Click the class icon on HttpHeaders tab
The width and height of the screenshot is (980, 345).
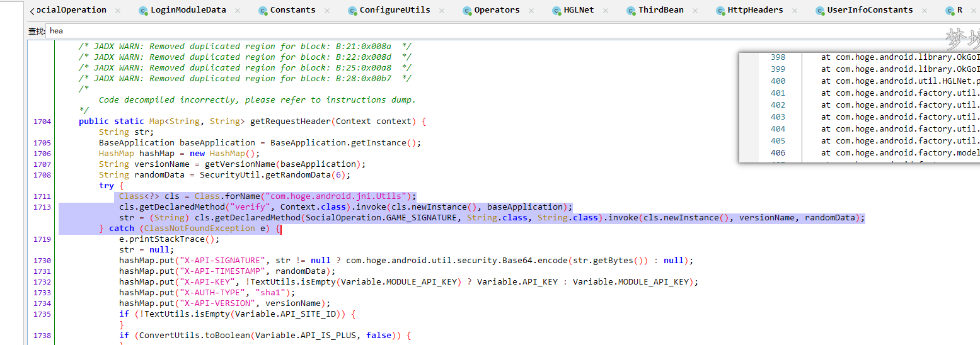(720, 11)
